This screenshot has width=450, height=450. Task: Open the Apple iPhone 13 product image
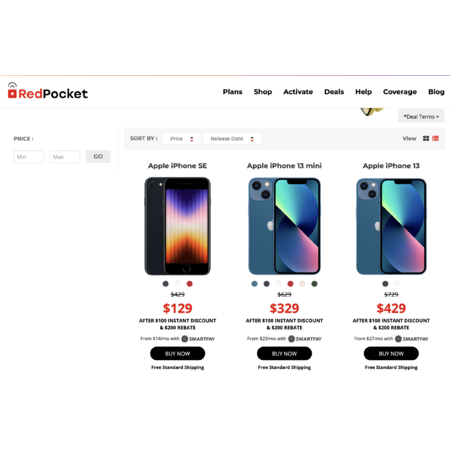tap(391, 226)
